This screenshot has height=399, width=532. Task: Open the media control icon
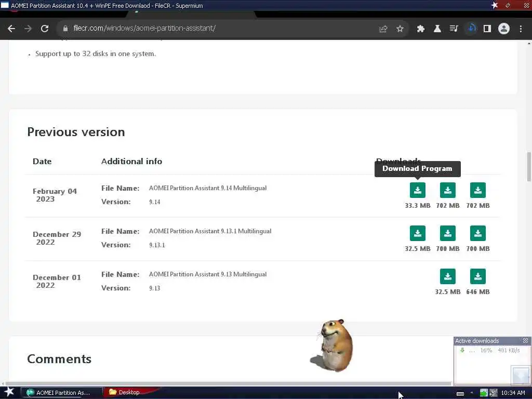454,29
